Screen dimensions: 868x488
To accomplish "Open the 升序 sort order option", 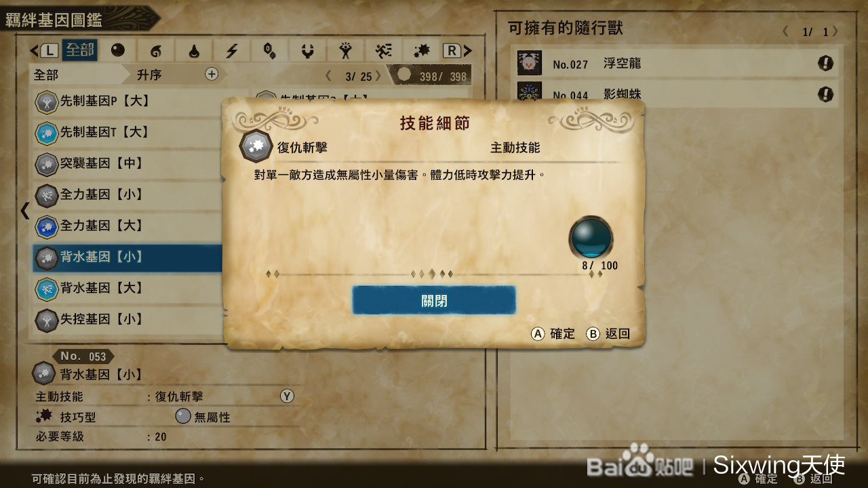I will 149,75.
